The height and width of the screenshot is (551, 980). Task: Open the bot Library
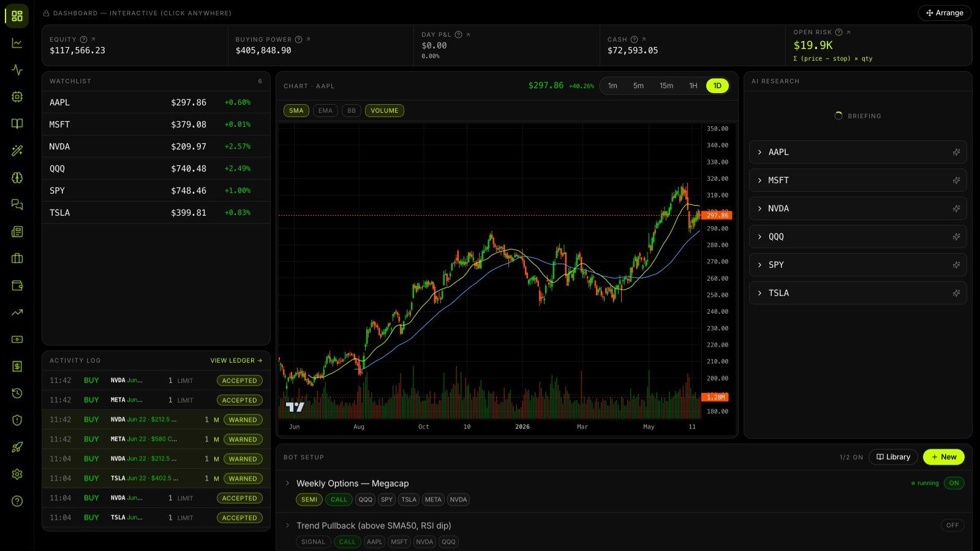(893, 457)
